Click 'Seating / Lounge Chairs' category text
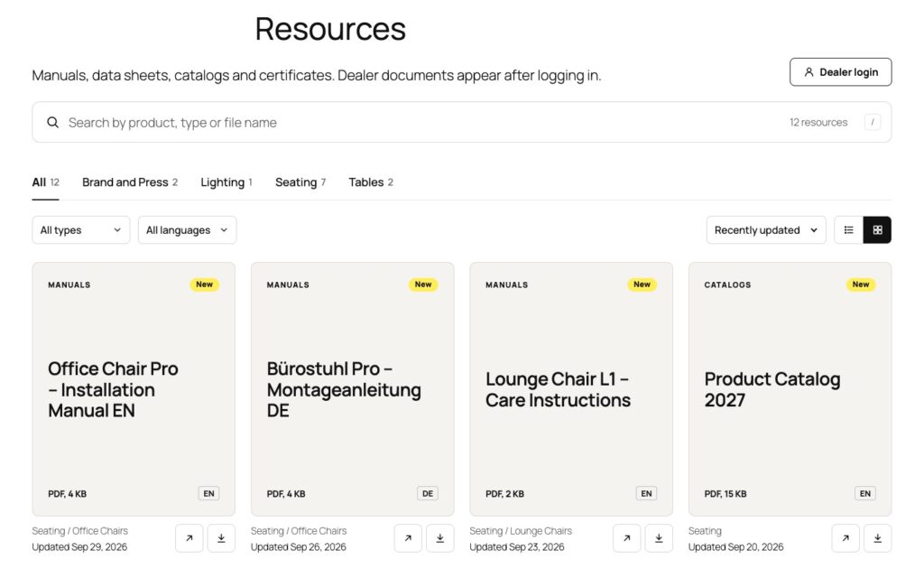Viewport: 924px width, 578px height. (521, 531)
